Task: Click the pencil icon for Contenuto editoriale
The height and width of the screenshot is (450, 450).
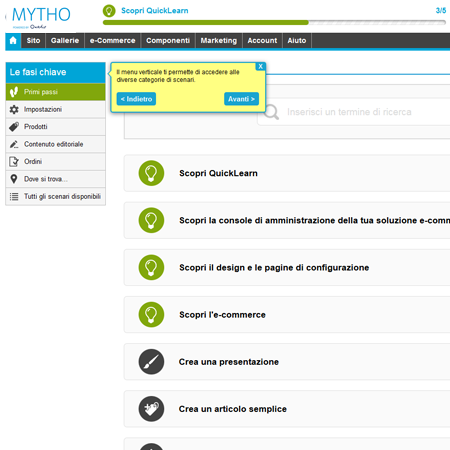Action: point(14,144)
